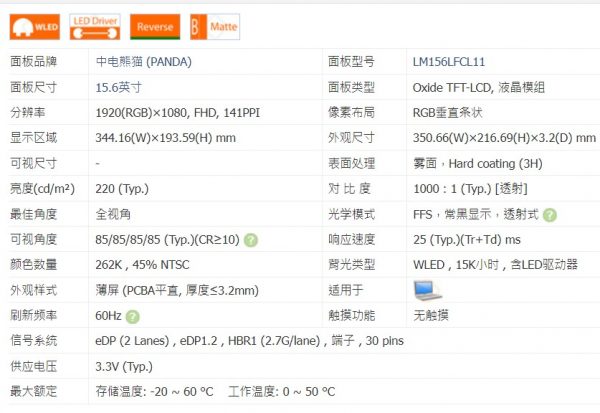This screenshot has height=413, width=600.
Task: Click the 外观样式 row label
Action: (33, 290)
